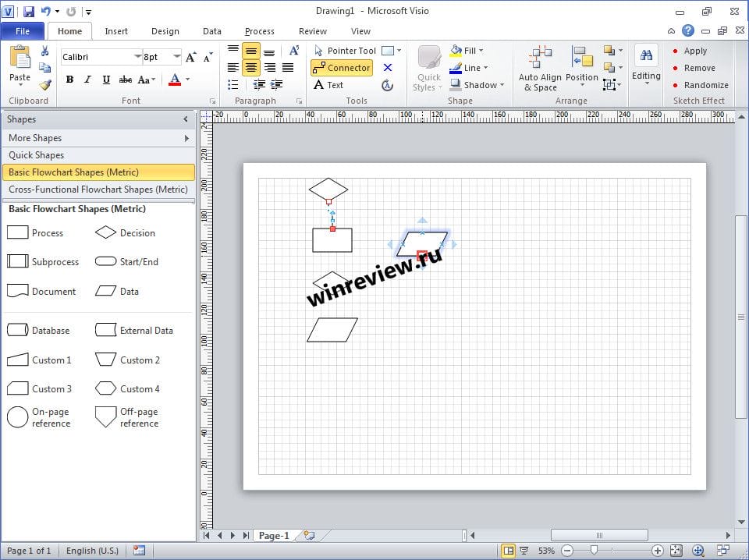Toggle Underline formatting
Image resolution: width=749 pixels, height=560 pixels.
click(x=106, y=80)
